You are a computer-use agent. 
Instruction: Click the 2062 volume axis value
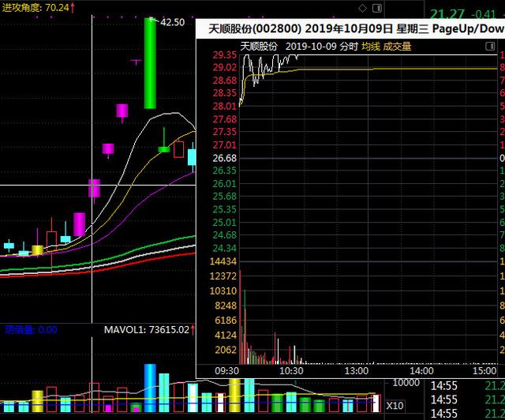pyautogui.click(x=226, y=350)
